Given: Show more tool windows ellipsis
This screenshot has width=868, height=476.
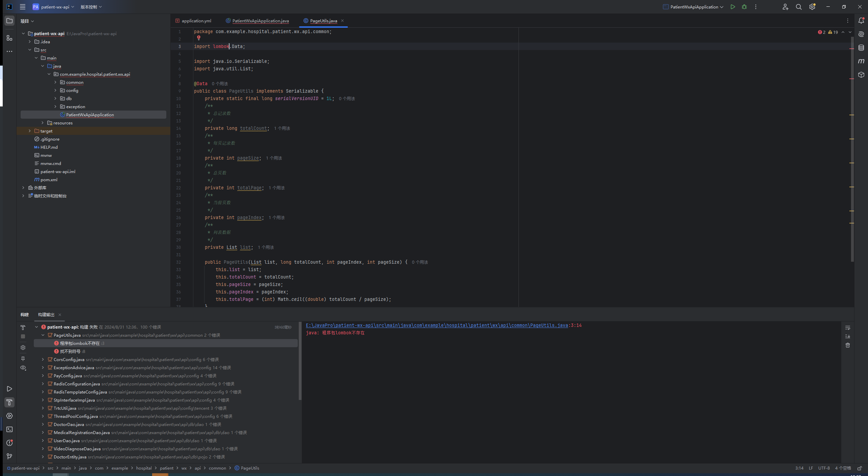Looking at the screenshot, I should [x=9, y=51].
